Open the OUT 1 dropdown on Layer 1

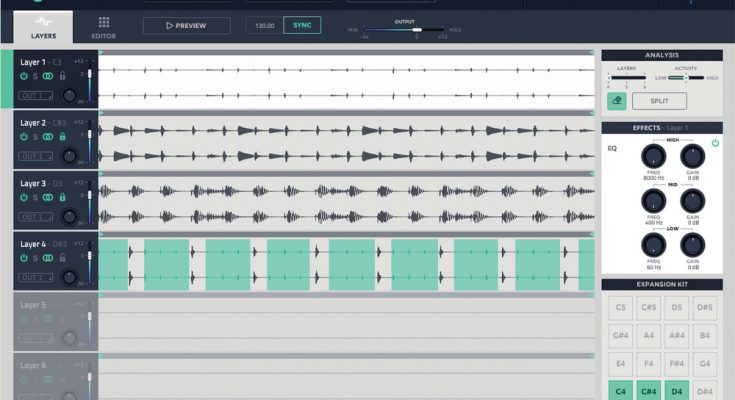pyautogui.click(x=35, y=95)
